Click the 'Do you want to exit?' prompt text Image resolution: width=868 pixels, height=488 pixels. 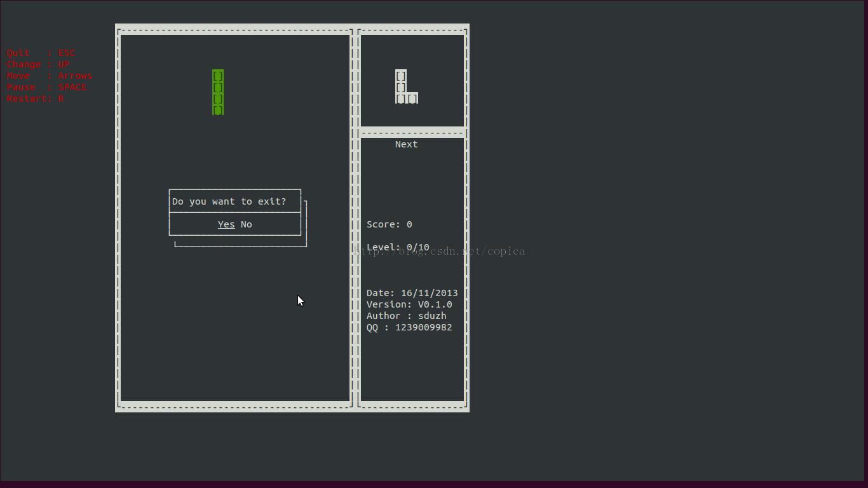point(229,201)
